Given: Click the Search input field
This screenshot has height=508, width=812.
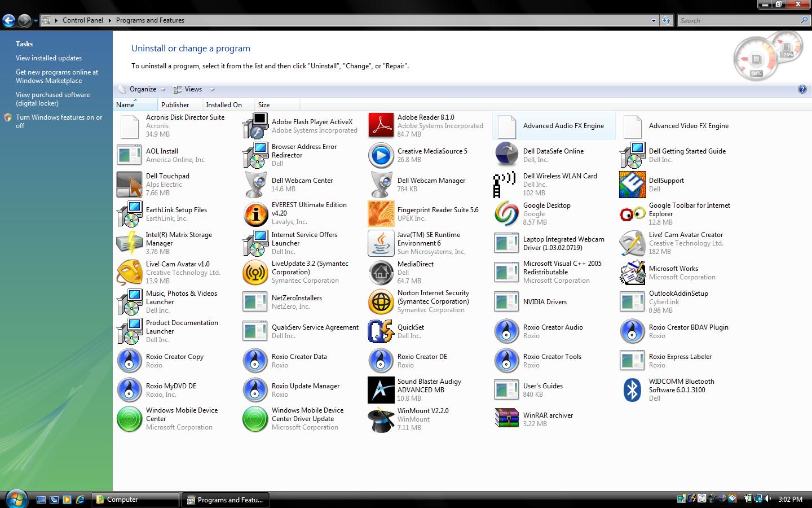Looking at the screenshot, I should [739, 20].
